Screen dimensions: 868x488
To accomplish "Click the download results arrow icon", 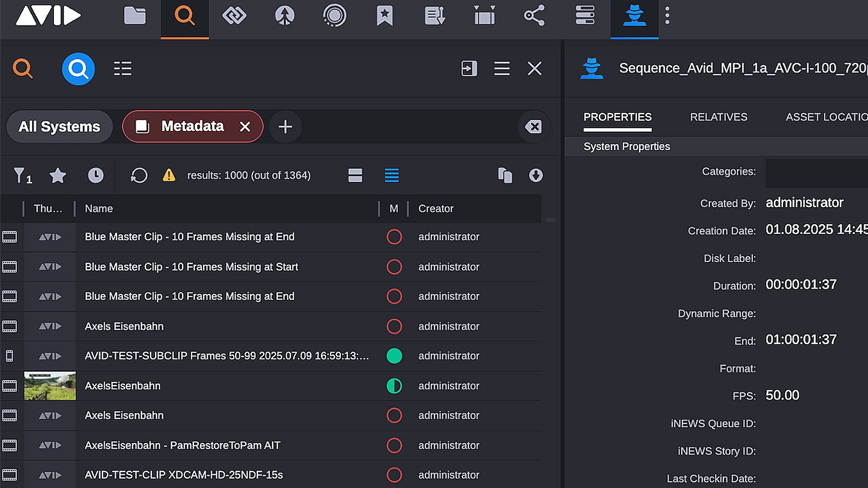I will [x=536, y=175].
